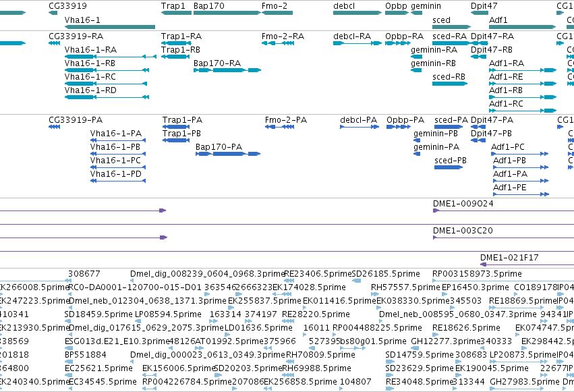Open transcript Vha16-1-RC

(90, 77)
